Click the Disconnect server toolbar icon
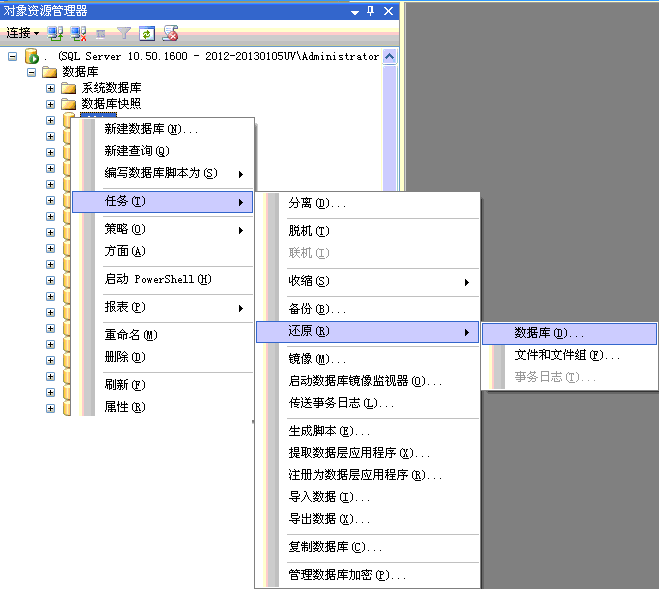The image size is (659, 589). tap(78, 33)
